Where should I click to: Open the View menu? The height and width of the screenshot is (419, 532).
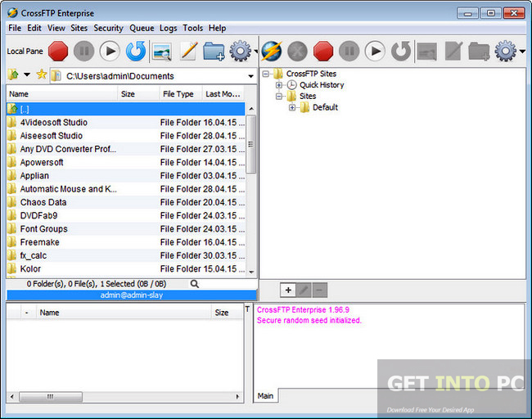pos(56,28)
